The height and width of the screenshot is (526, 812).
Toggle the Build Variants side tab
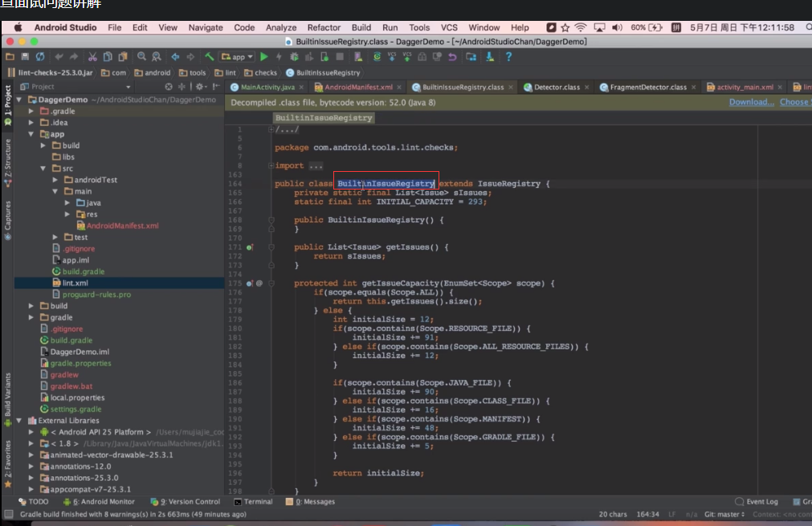[8, 399]
